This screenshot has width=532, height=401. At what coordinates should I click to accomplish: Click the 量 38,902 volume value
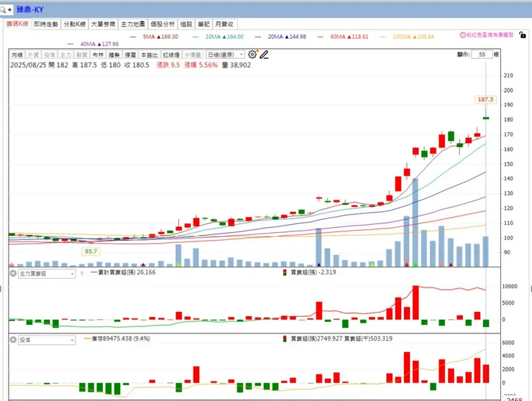(x=237, y=65)
